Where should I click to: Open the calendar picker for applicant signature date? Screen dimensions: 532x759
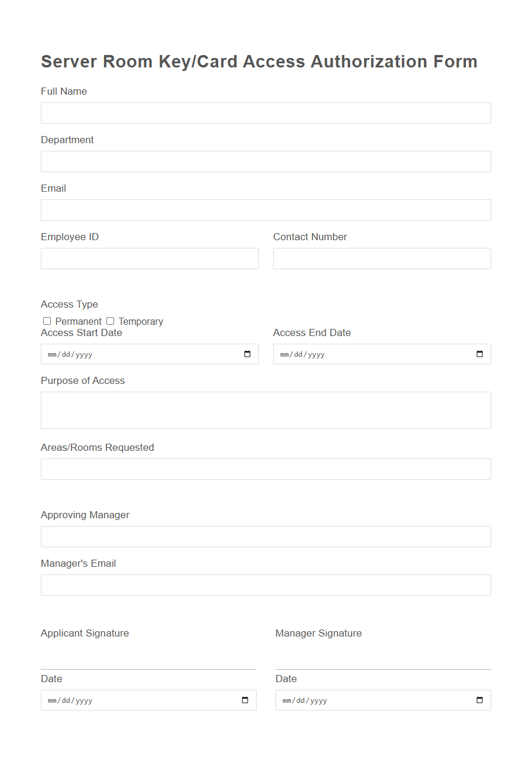tap(244, 700)
